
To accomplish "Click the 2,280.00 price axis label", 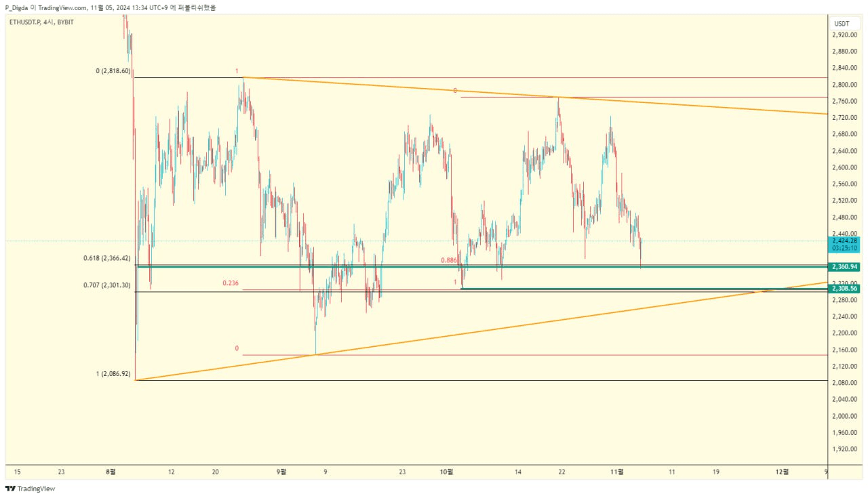I will tap(846, 299).
